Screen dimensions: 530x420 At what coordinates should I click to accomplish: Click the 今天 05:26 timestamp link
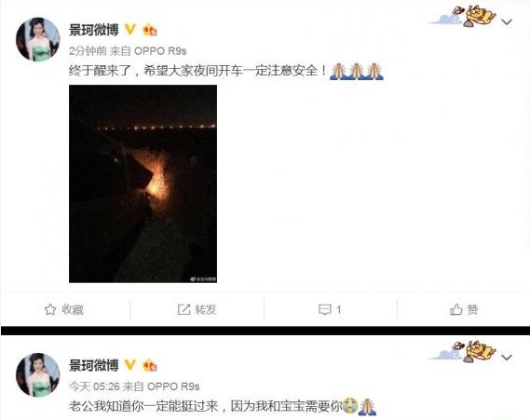[94, 386]
